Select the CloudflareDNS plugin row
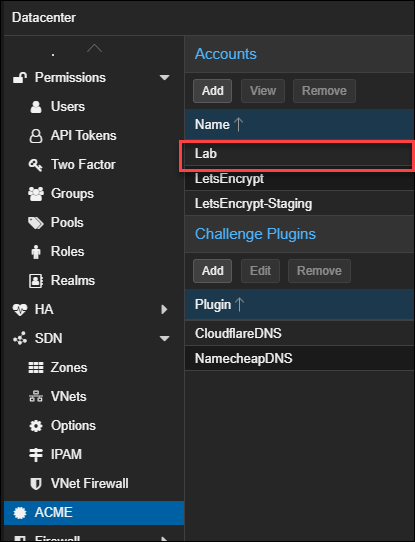The image size is (415, 542). pyautogui.click(x=300, y=334)
